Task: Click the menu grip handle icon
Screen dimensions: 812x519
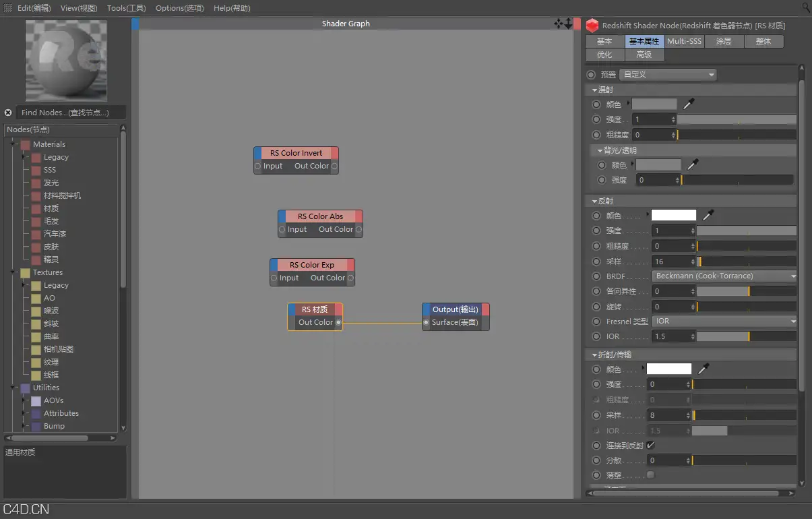Action: 7,7
